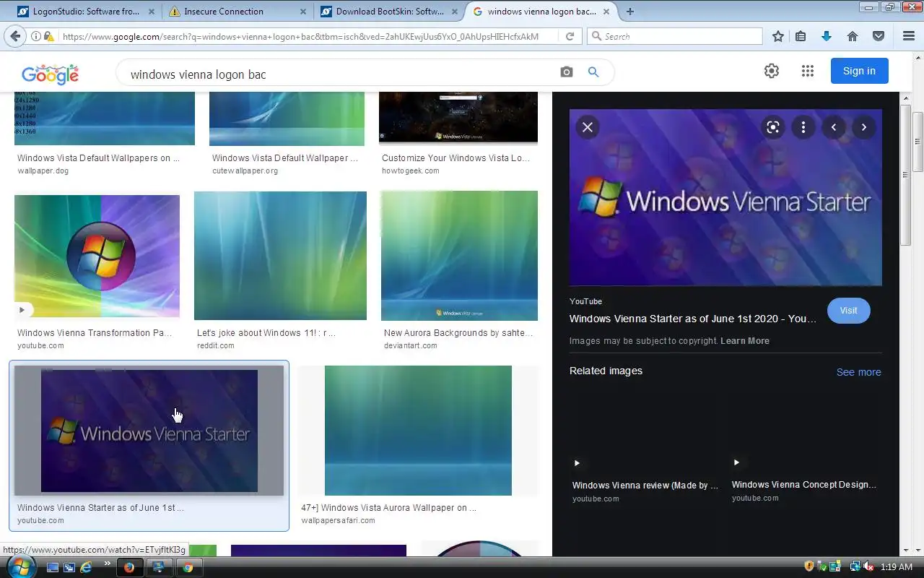Switch to Download BootSkin tab

point(389,12)
